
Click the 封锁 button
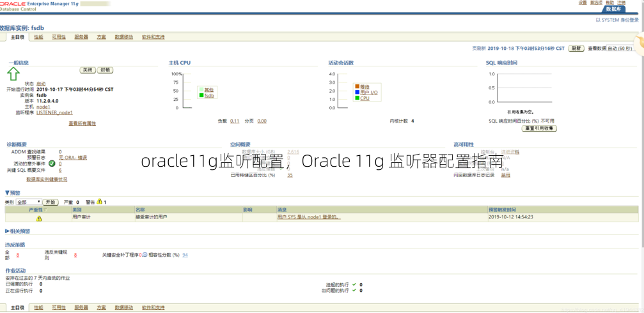point(106,70)
